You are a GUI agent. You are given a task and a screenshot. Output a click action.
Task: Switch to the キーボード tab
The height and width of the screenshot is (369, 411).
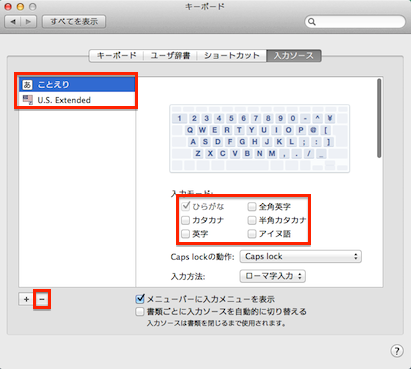117,56
